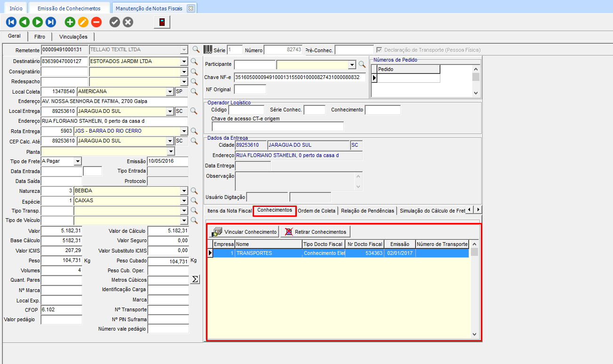613x364 pixels.
Task: Delete record with red minus icon
Action: (x=96, y=22)
